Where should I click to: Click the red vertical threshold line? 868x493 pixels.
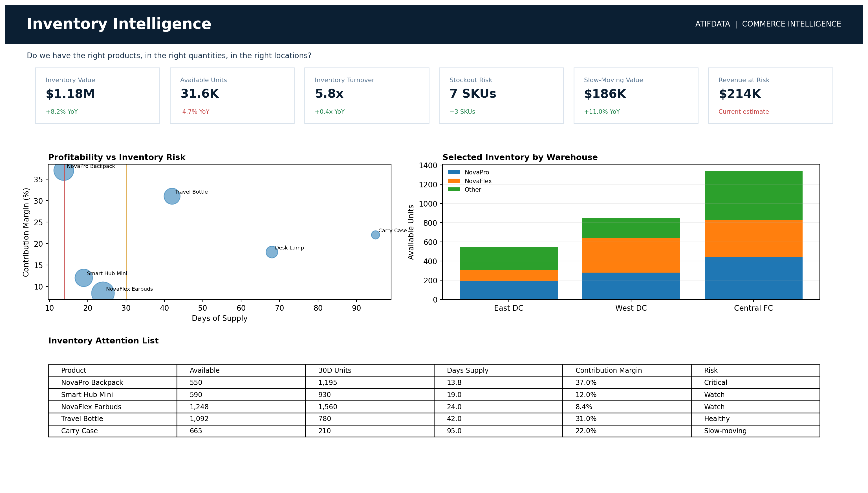(65, 232)
